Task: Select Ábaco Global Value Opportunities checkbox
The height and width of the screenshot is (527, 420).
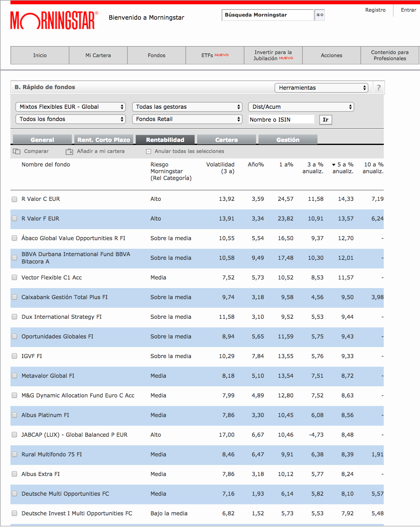Action: [14, 238]
